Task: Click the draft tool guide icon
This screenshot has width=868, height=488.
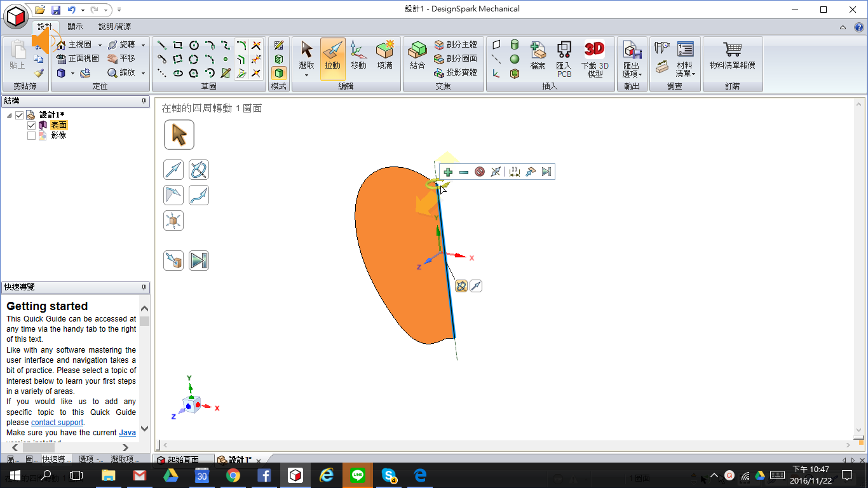Action: tap(173, 195)
